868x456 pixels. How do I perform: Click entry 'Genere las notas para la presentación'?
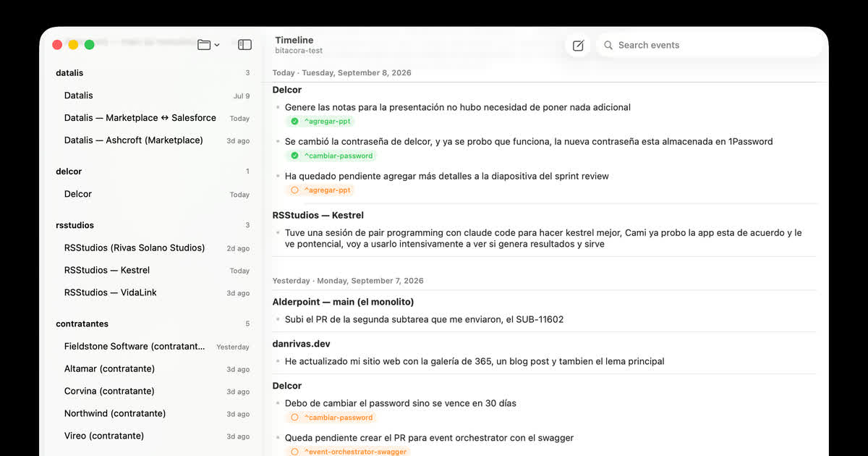(458, 107)
